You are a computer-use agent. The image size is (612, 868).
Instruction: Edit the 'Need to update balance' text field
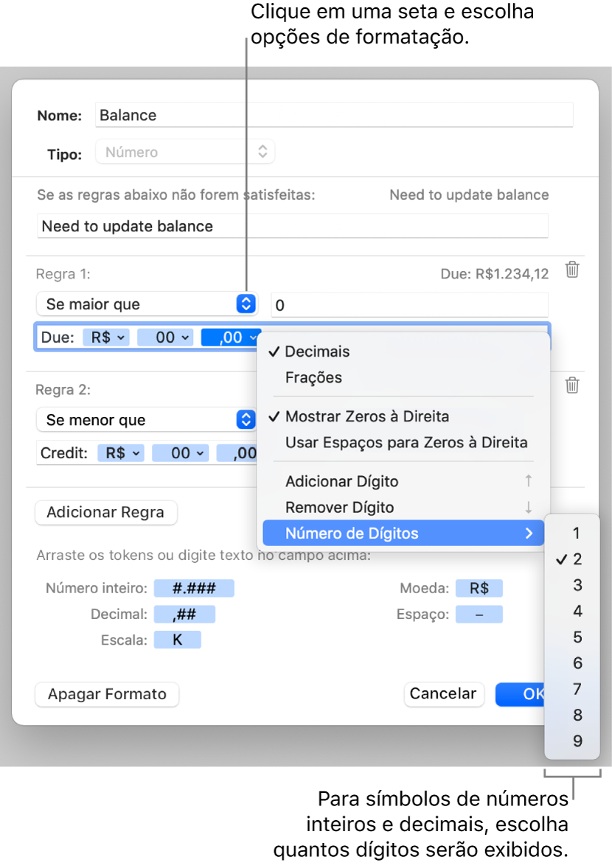click(293, 226)
